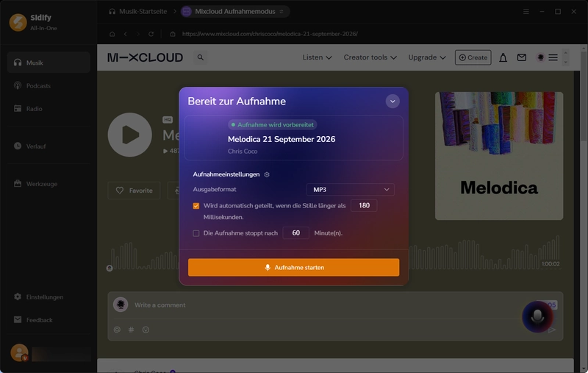
Task: Play the Mixcloud show with large play button
Action: (130, 135)
